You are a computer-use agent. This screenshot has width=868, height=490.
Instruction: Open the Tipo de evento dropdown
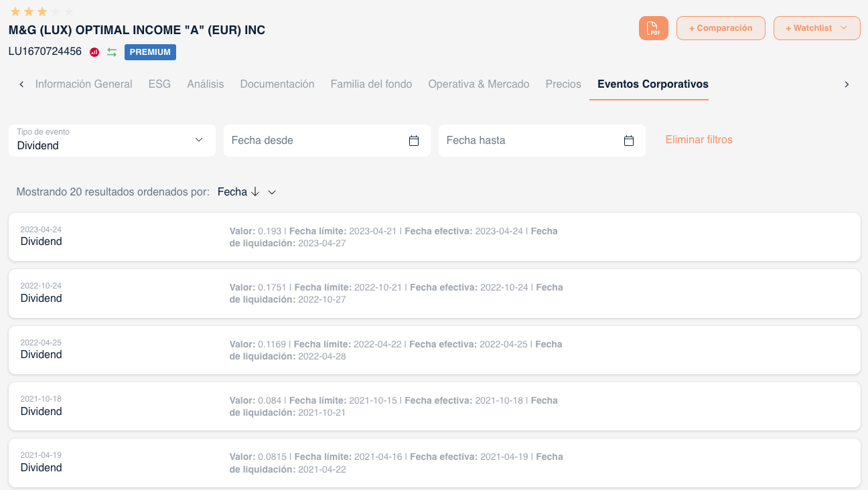112,141
